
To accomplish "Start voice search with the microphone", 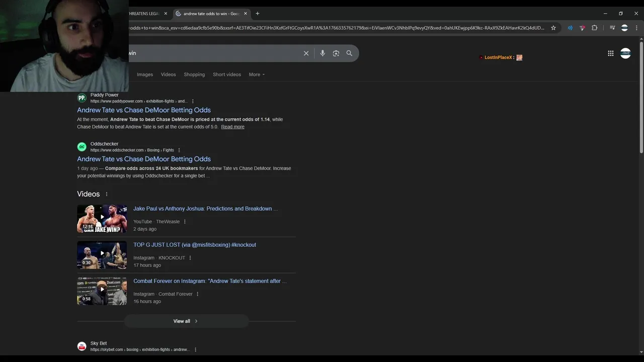I will 323,53.
